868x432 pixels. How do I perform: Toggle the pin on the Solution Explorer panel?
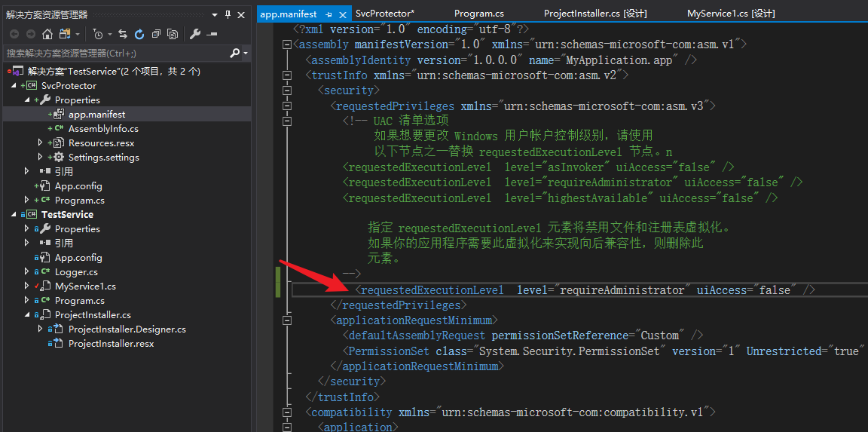[x=228, y=14]
